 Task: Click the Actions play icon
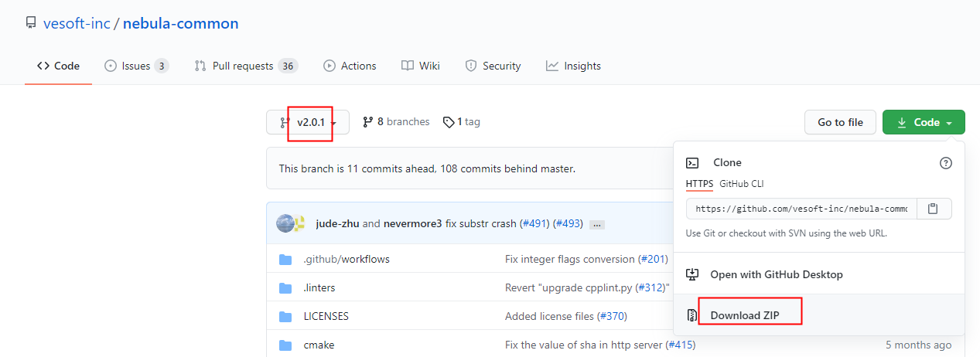tap(330, 66)
